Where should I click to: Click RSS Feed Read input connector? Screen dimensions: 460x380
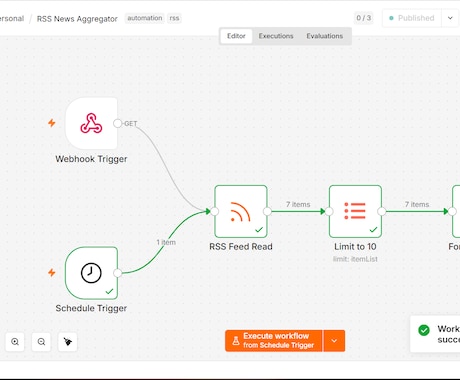click(x=215, y=211)
